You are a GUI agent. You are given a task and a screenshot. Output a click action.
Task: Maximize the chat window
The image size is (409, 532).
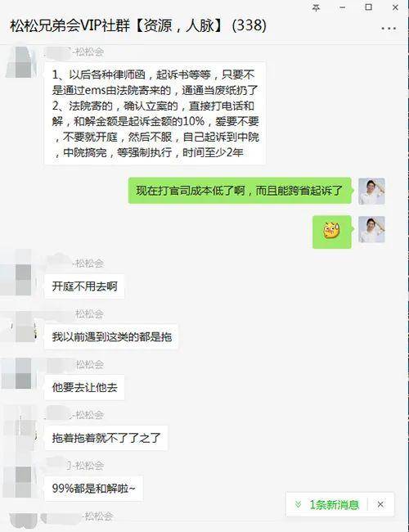click(368, 7)
